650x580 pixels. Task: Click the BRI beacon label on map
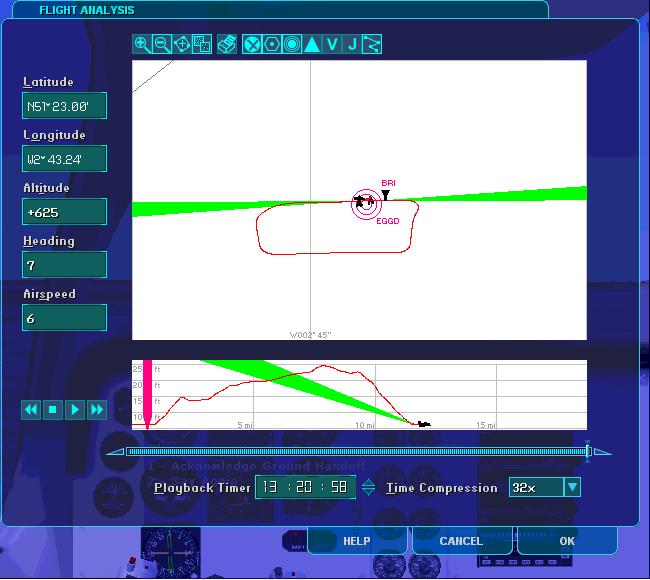(388, 183)
